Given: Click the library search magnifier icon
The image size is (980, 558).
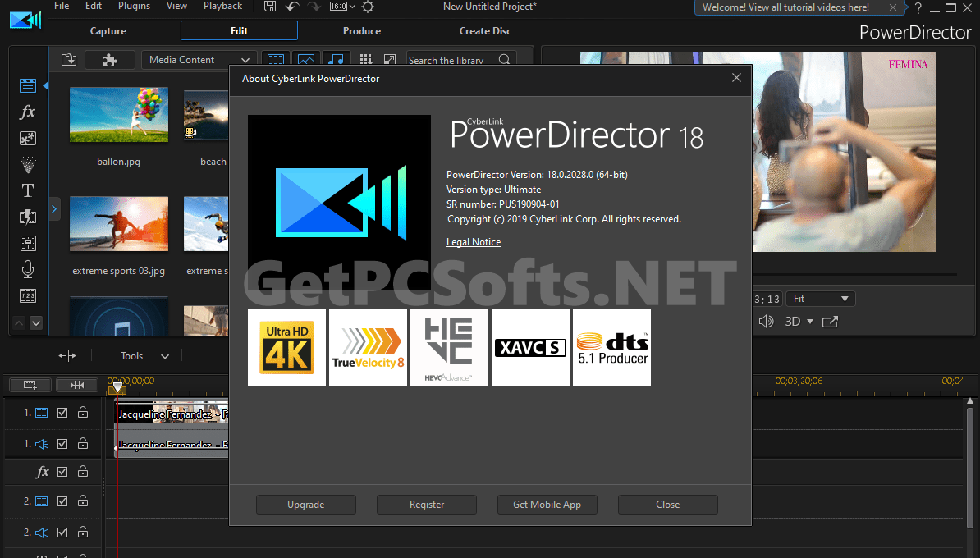Looking at the screenshot, I should point(505,60).
